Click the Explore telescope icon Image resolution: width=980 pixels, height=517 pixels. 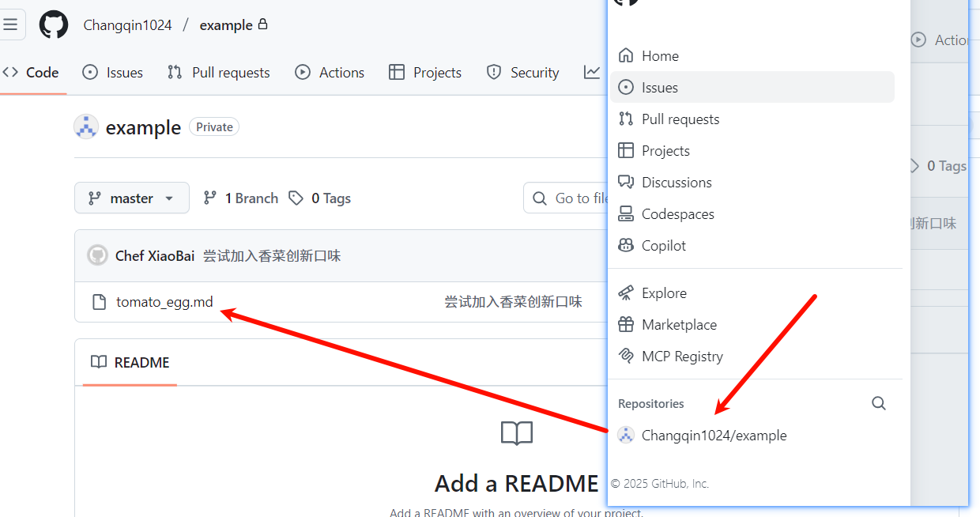(626, 292)
